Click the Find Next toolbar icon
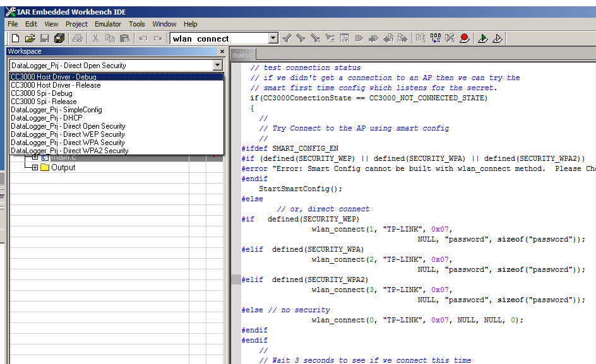Screen dimensions: 596x364 click(x=301, y=38)
